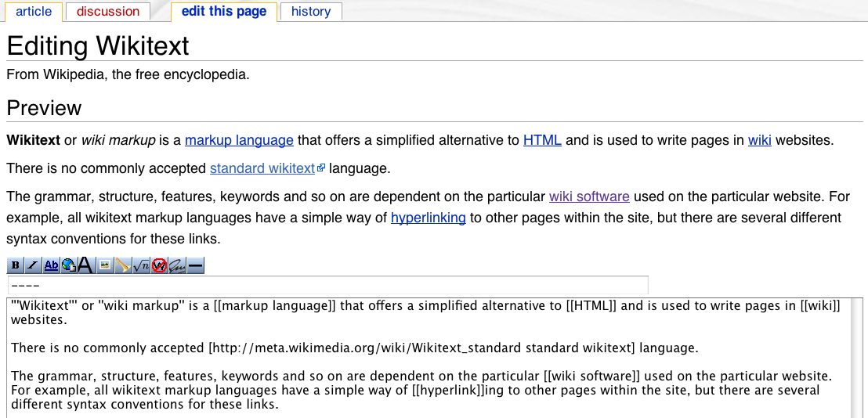Follow the hyperlinking link

click(x=429, y=218)
